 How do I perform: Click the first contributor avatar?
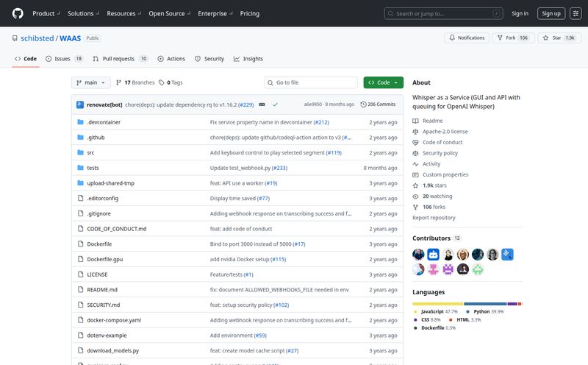click(x=418, y=254)
